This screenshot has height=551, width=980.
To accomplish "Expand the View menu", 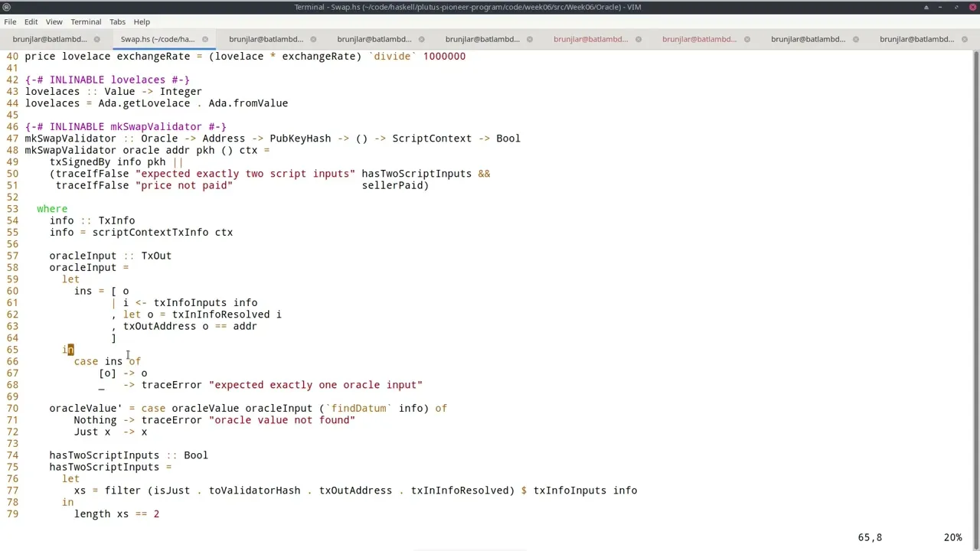I will point(54,21).
